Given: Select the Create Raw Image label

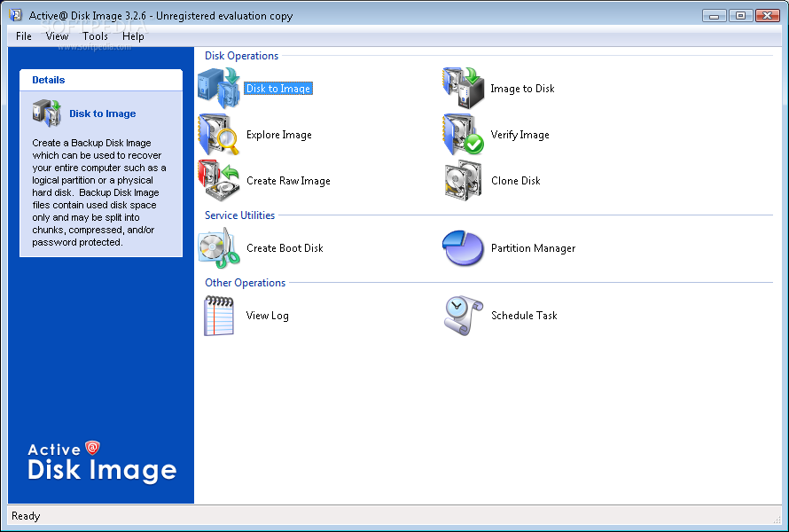Looking at the screenshot, I should tap(288, 181).
